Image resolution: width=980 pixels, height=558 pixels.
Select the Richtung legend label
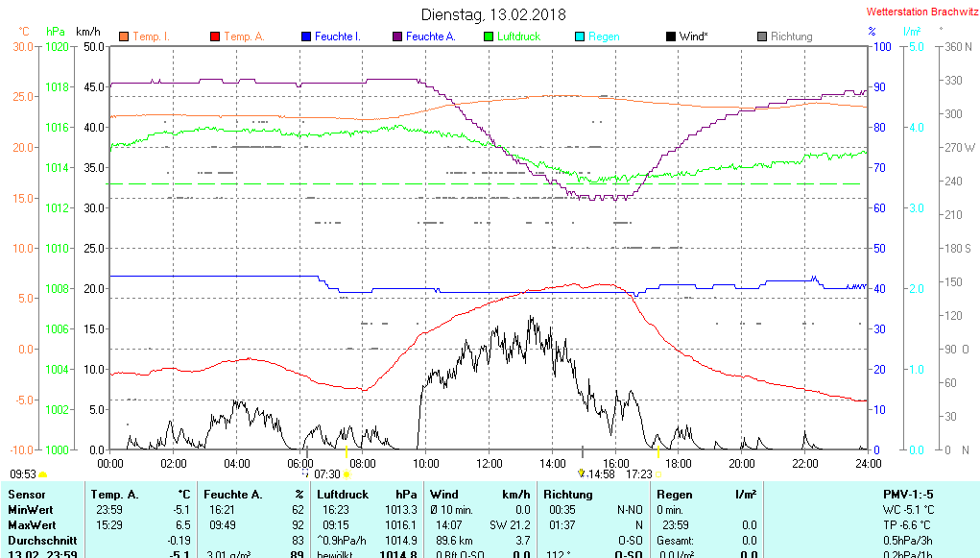(791, 36)
